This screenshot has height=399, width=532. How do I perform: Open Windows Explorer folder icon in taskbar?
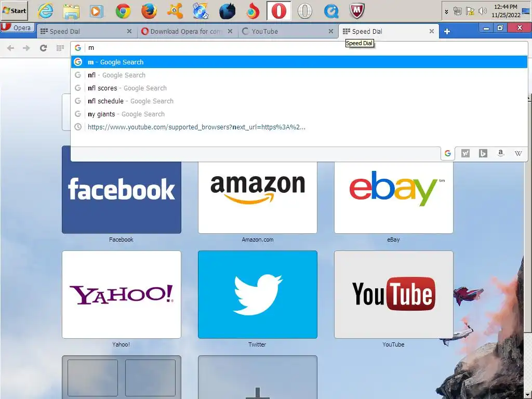(71, 11)
